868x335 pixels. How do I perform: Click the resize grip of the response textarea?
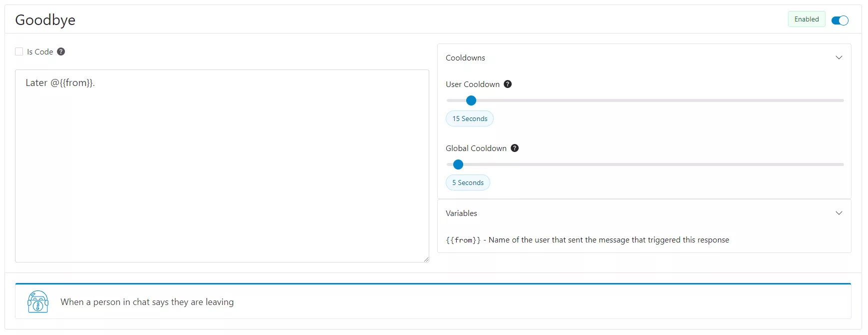pyautogui.click(x=426, y=259)
